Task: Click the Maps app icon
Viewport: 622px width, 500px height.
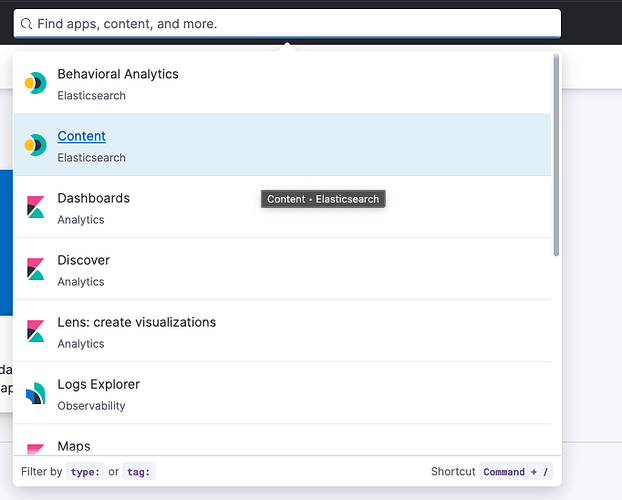Action: (x=36, y=449)
